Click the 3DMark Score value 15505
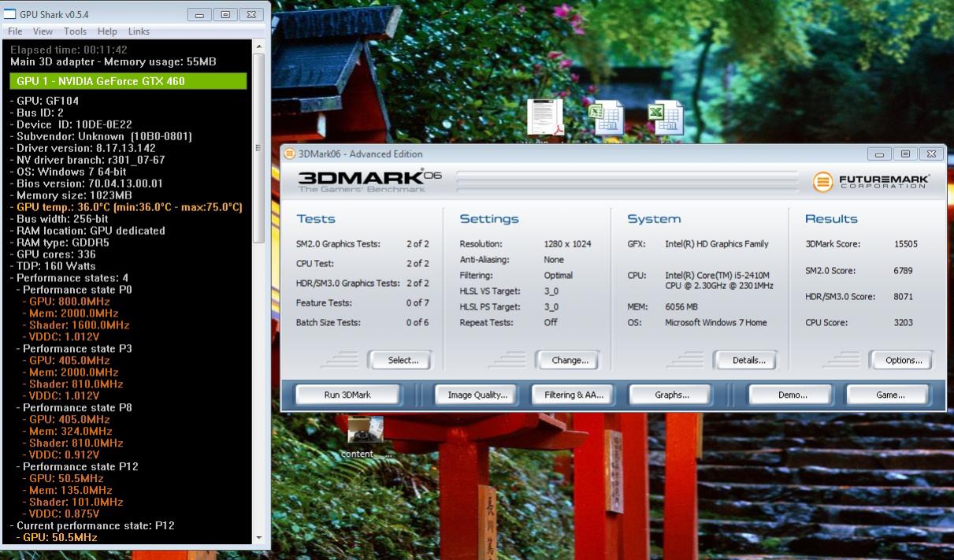 pyautogui.click(x=906, y=244)
